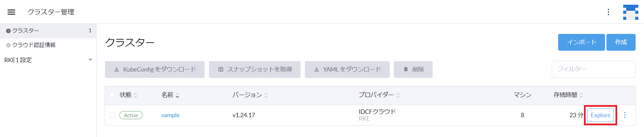Open row actions menu for sample cluster

point(625,115)
